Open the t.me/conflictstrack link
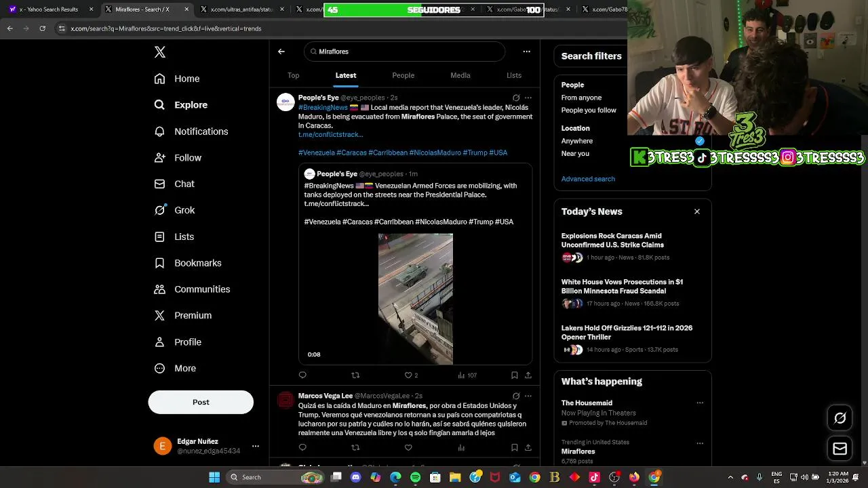The height and width of the screenshot is (488, 868). [331, 134]
